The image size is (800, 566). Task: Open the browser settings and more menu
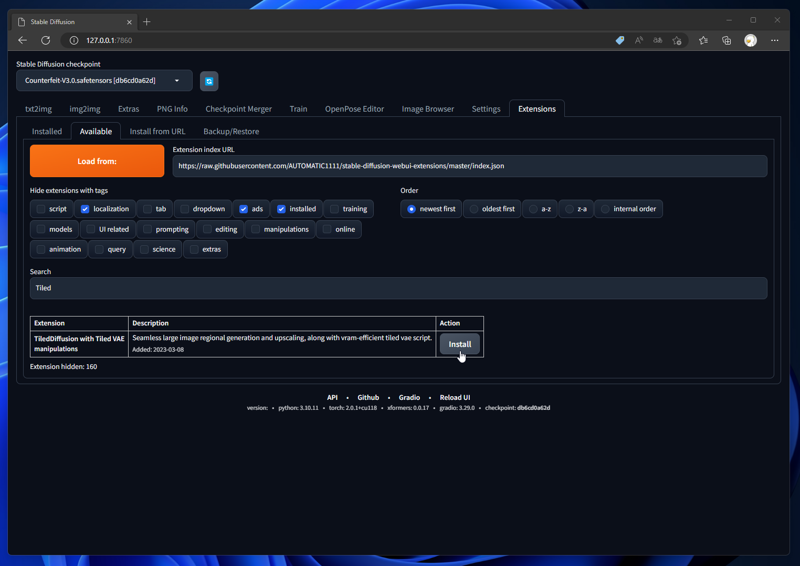tap(774, 40)
